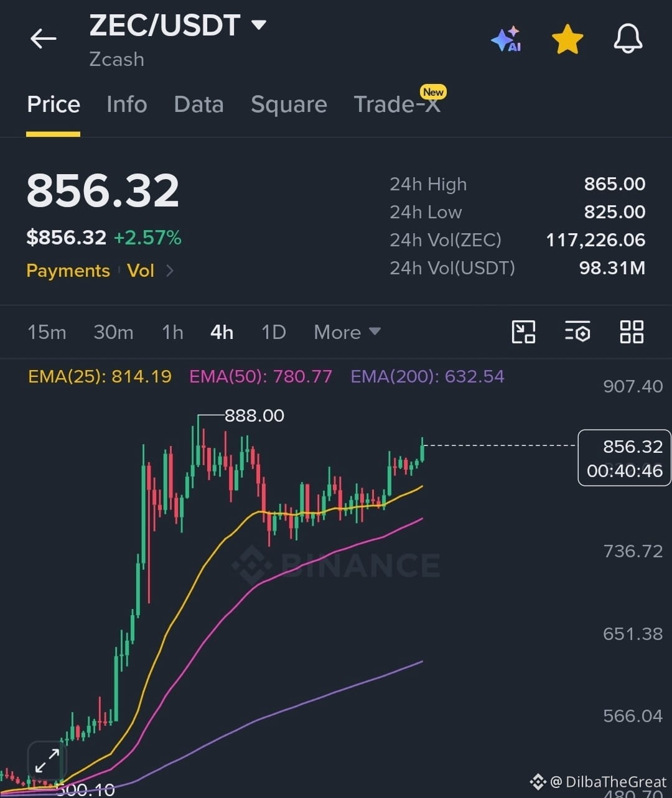Tap the Zcash subtitle text
The image size is (672, 798).
tap(116, 60)
